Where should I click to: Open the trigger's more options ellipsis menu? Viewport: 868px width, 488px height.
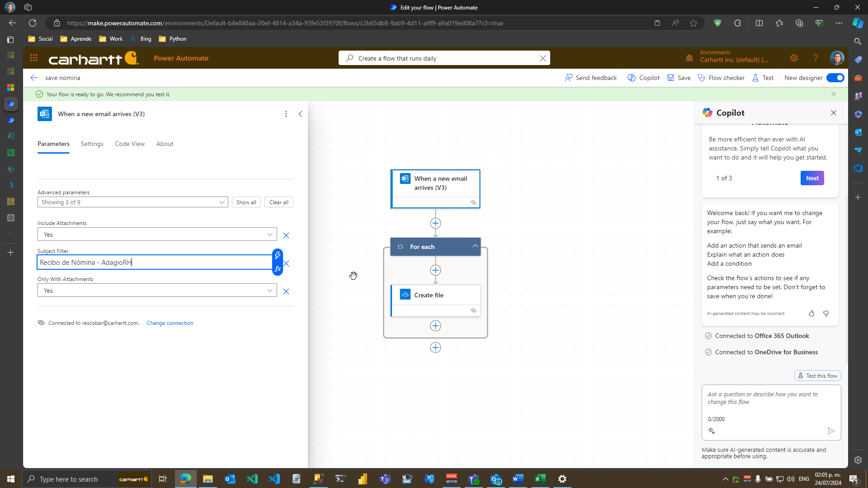click(286, 114)
